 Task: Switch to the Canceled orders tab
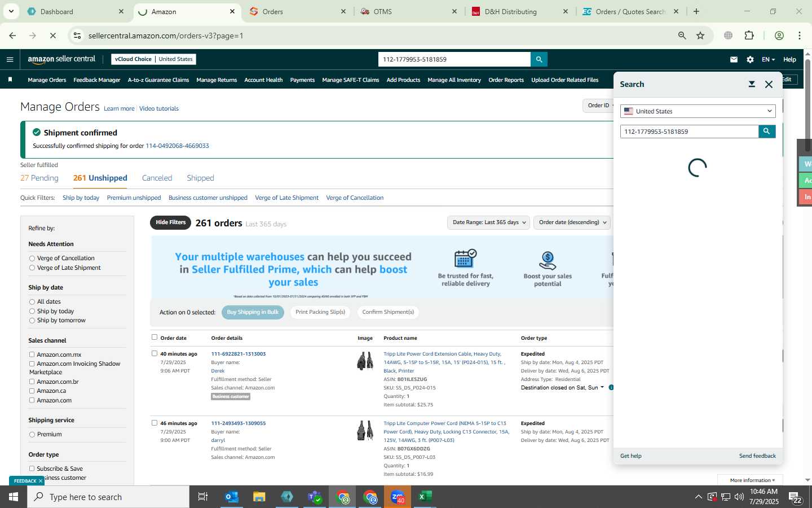(157, 178)
